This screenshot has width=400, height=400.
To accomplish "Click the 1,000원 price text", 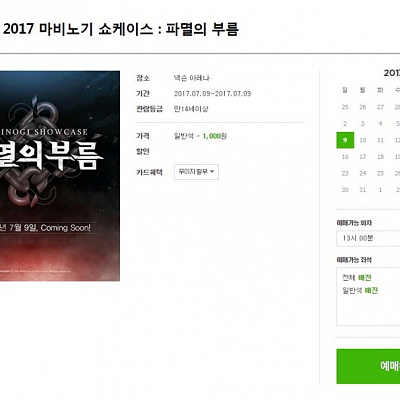I will (214, 136).
